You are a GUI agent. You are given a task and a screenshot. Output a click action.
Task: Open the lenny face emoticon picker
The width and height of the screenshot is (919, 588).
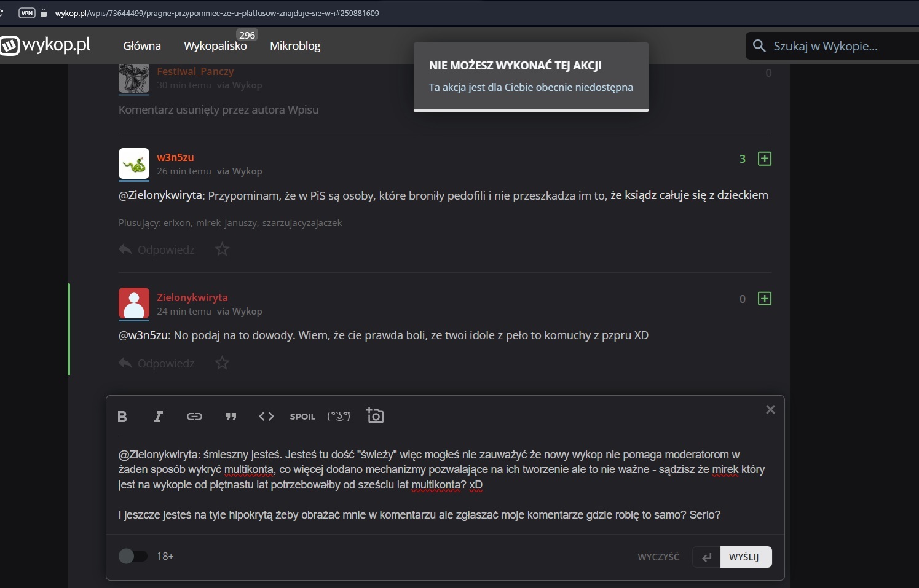339,417
